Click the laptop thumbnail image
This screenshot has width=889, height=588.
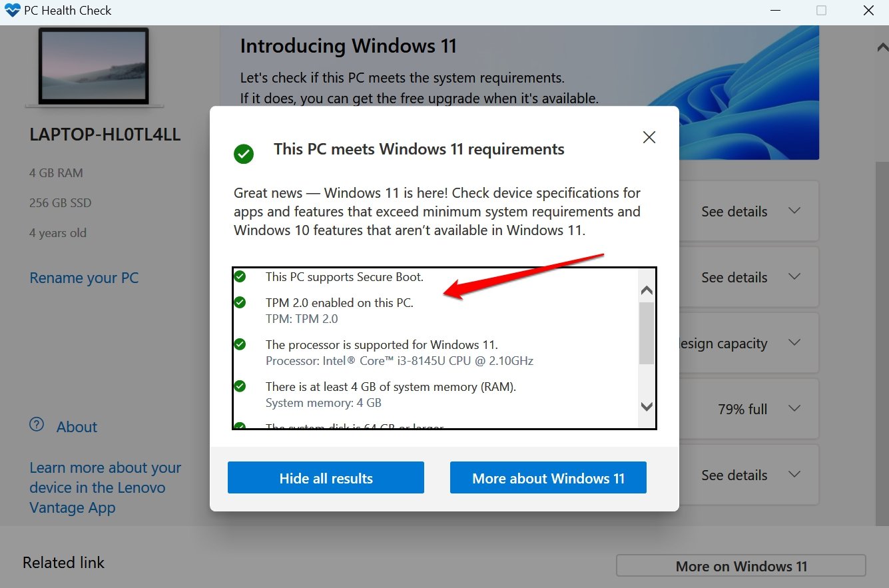coord(94,67)
